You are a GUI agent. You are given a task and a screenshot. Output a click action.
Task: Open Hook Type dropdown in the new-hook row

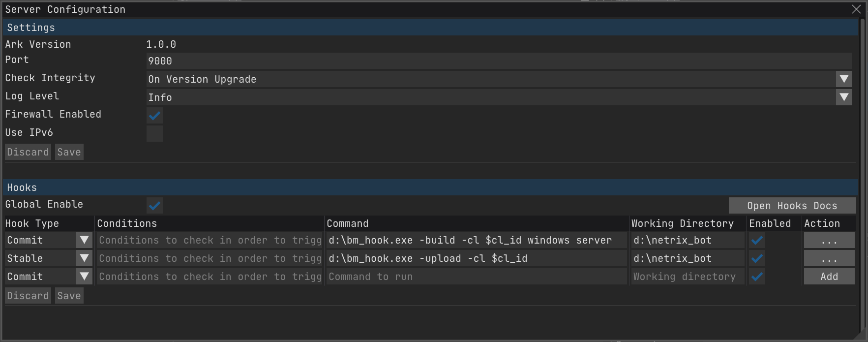84,277
